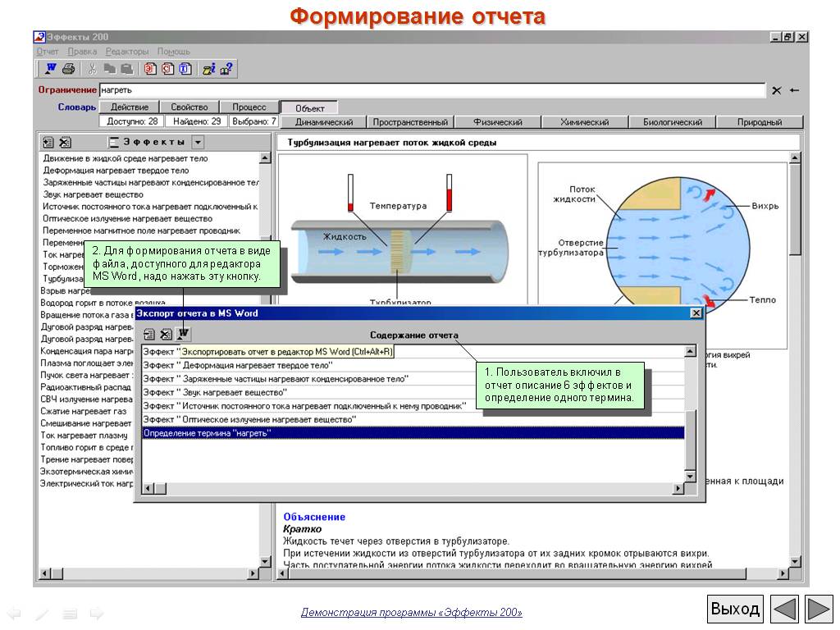Click the "Выбрано: 7" counter cell

pyautogui.click(x=254, y=121)
